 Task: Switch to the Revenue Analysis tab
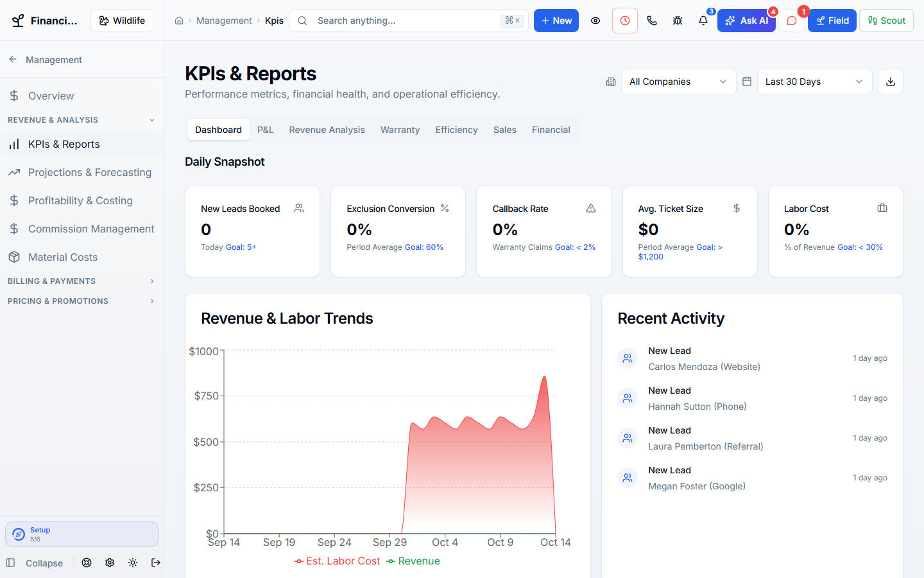327,130
